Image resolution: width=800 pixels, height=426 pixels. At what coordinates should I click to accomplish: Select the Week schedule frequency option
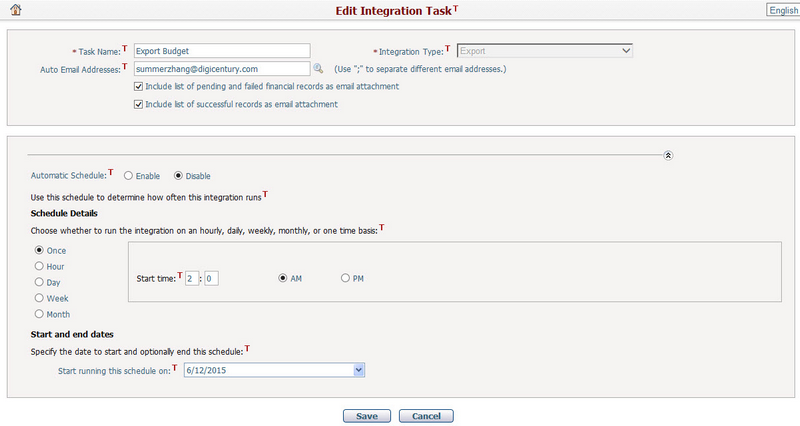tap(39, 298)
